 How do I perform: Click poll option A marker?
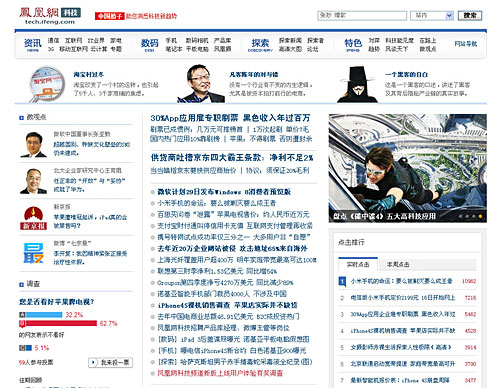point(22,315)
